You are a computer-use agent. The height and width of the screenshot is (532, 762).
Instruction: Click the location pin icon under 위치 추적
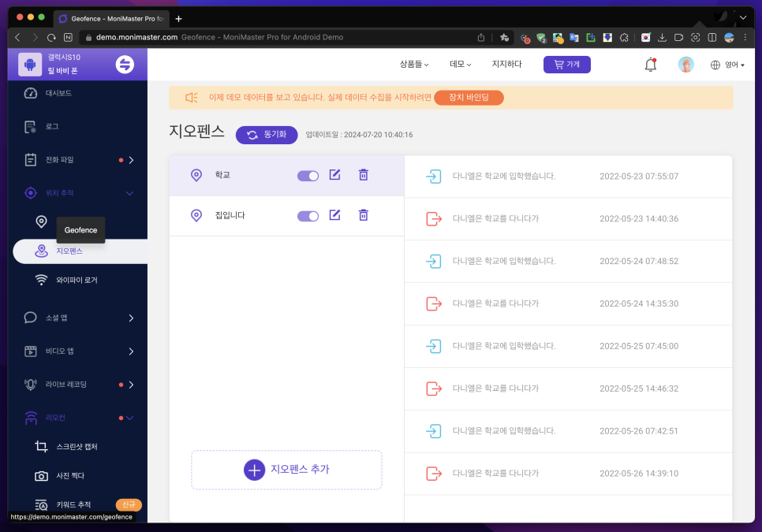(41, 221)
